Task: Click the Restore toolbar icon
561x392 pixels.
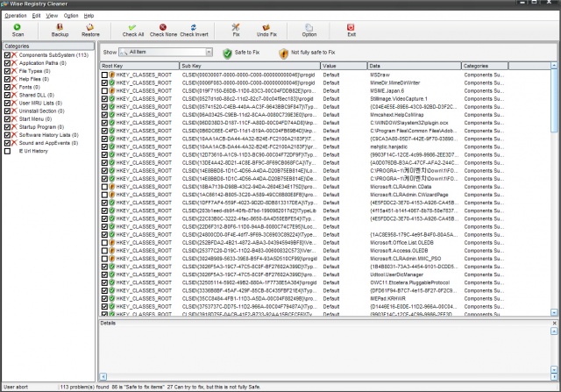Action: click(90, 30)
